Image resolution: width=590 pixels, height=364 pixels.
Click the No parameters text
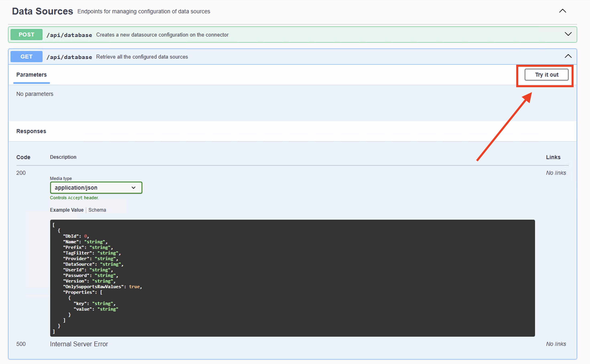tap(35, 94)
